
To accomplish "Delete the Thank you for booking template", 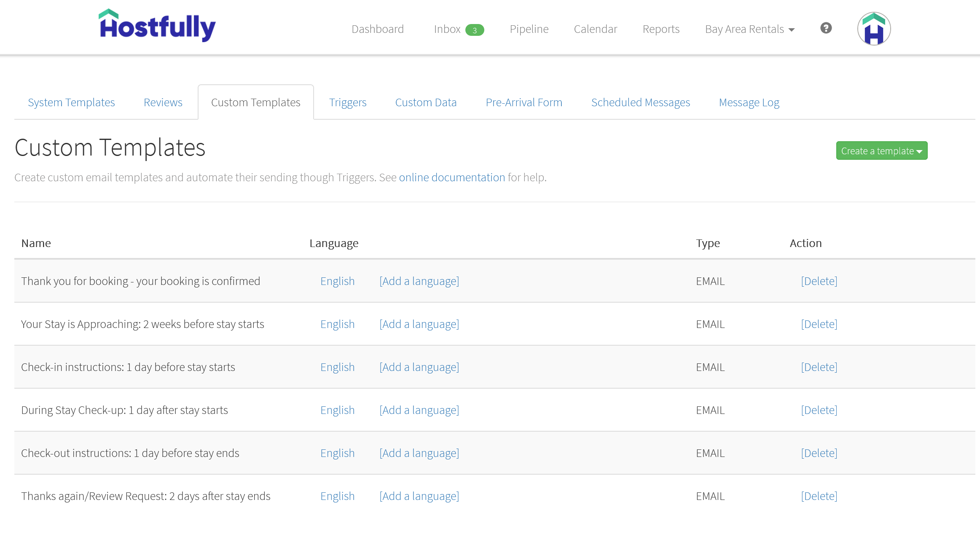I will pos(819,281).
